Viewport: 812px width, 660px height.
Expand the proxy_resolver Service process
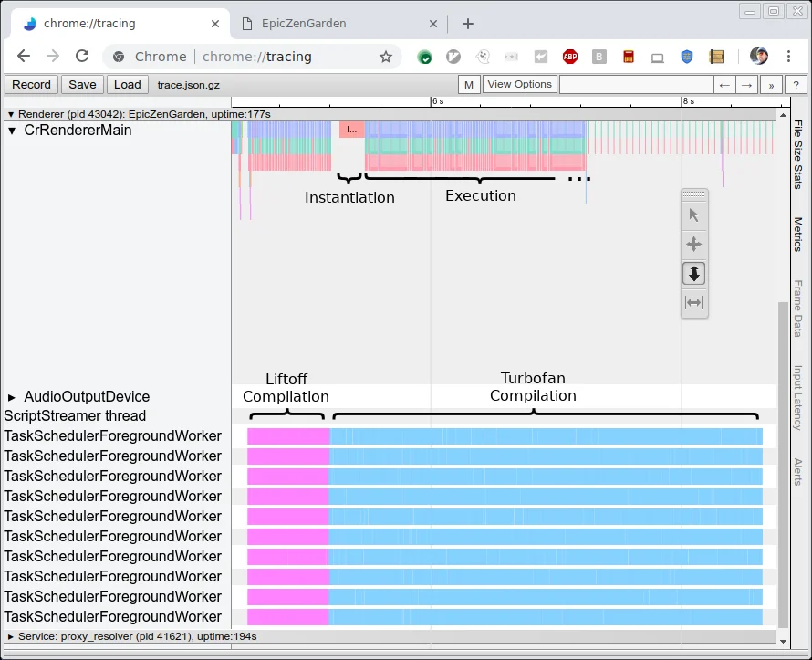point(11,636)
